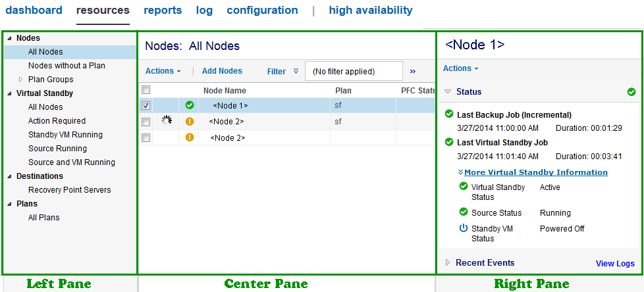
Task: Check the checkbox for the last Node 2 row
Action: (146, 137)
